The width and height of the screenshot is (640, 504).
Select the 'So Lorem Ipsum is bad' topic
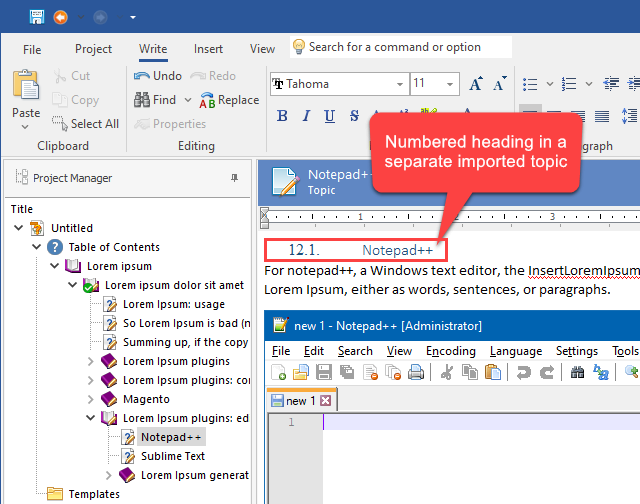pyautogui.click(x=187, y=323)
